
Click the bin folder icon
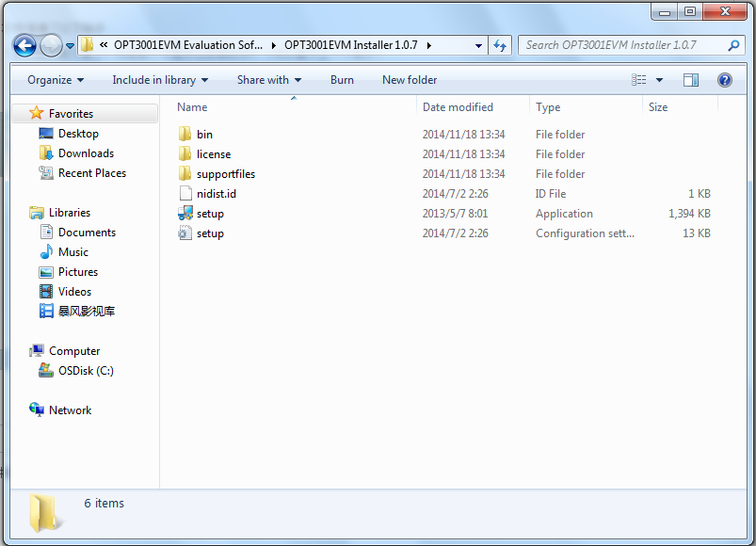click(x=185, y=134)
